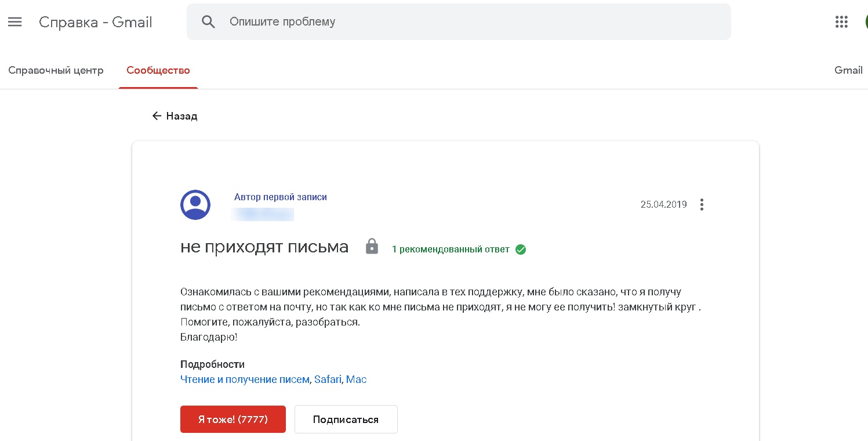Click the post date 25.04.2019
Viewport: 868px width, 441px height.
tap(664, 204)
